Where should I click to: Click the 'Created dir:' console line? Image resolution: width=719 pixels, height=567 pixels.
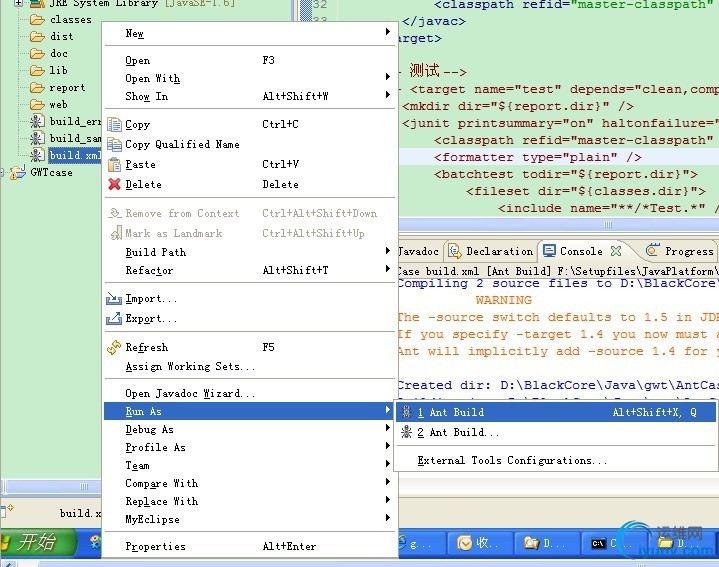[558, 385]
